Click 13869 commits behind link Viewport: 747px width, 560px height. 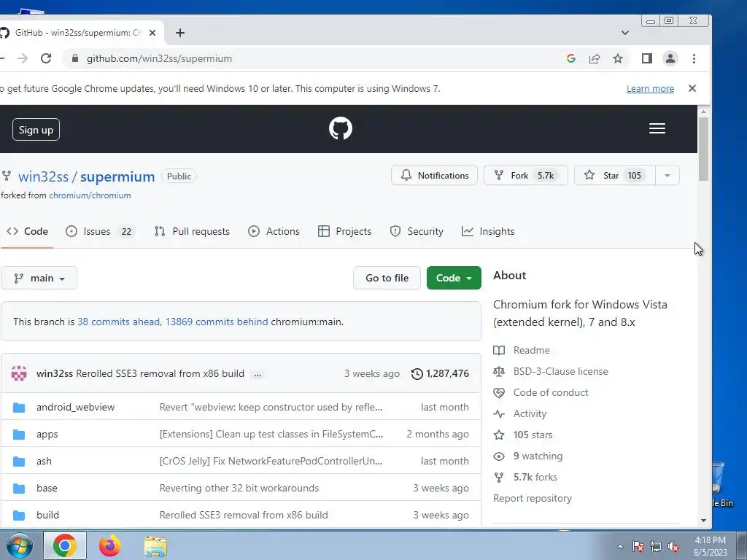pyautogui.click(x=217, y=322)
